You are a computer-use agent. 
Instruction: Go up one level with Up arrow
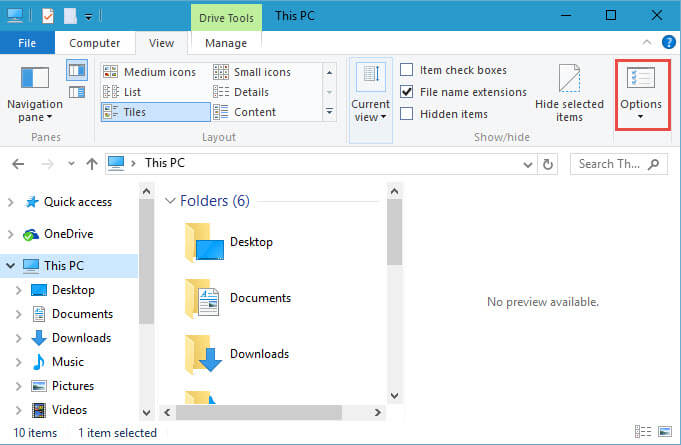92,164
